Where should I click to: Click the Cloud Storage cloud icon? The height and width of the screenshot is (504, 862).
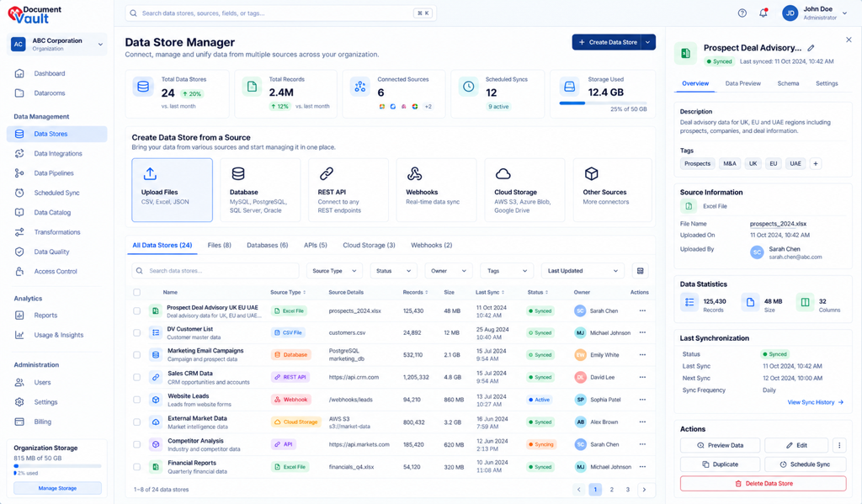click(x=503, y=173)
